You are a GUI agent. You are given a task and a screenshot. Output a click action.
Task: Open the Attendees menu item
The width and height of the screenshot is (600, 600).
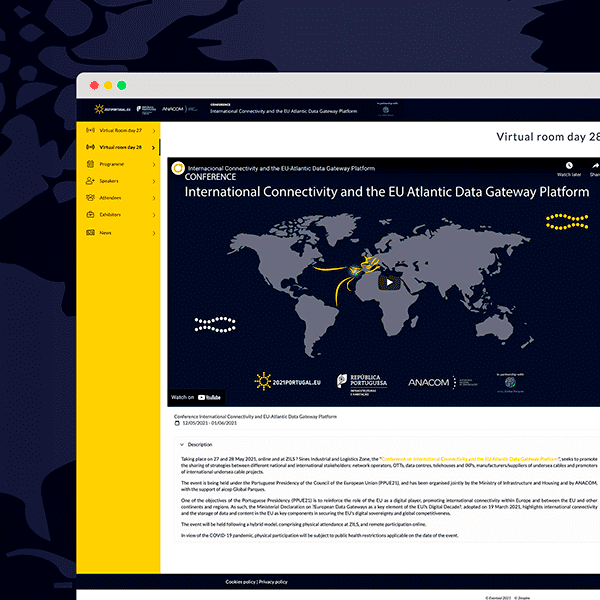118,198
